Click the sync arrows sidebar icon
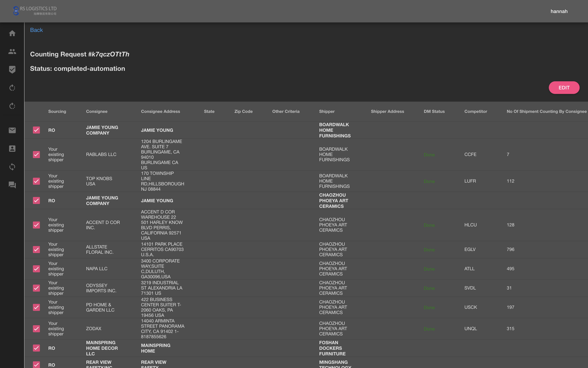Screen dimensions: 588x368 (12, 167)
